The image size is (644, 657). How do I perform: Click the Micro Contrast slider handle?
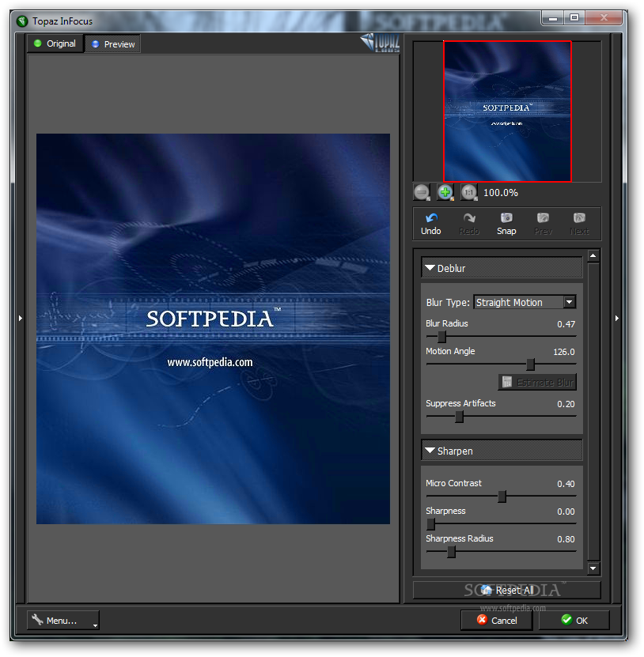tap(502, 497)
